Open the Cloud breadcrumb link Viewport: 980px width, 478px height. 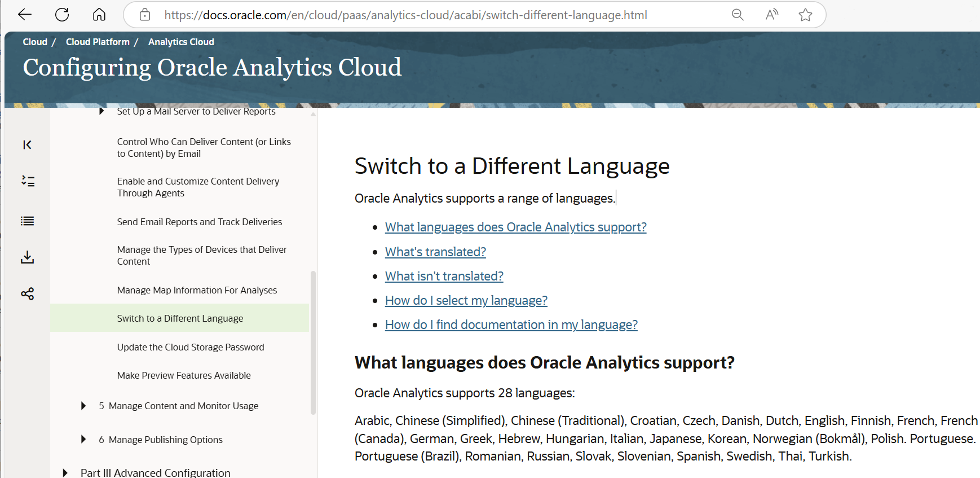35,42
